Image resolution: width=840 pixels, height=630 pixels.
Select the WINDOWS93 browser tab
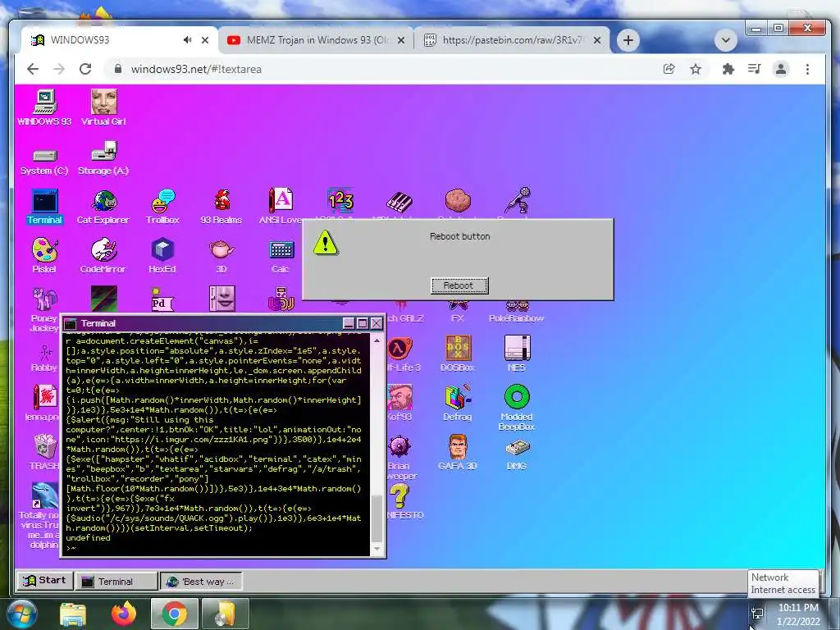(x=120, y=40)
